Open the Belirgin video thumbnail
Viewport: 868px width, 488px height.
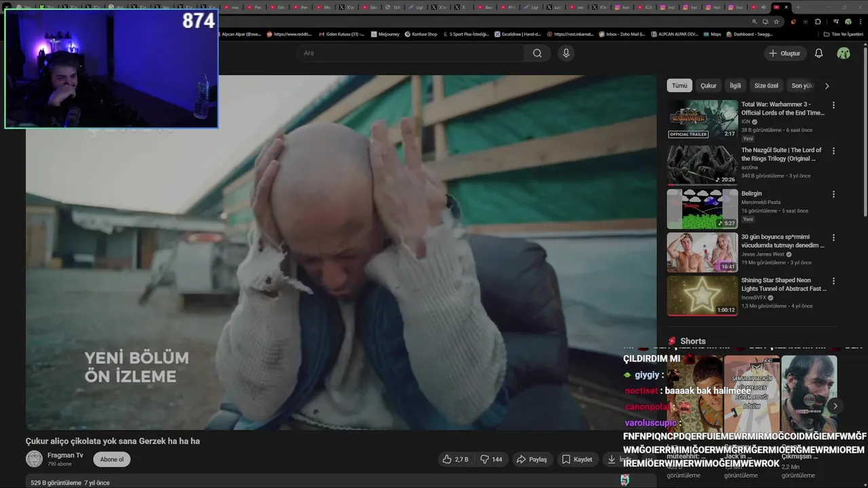click(702, 209)
